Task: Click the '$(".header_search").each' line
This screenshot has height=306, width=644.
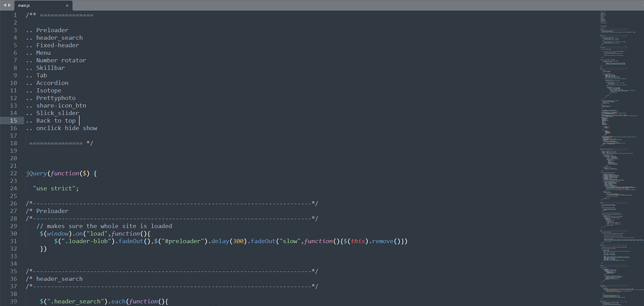Action: point(104,302)
